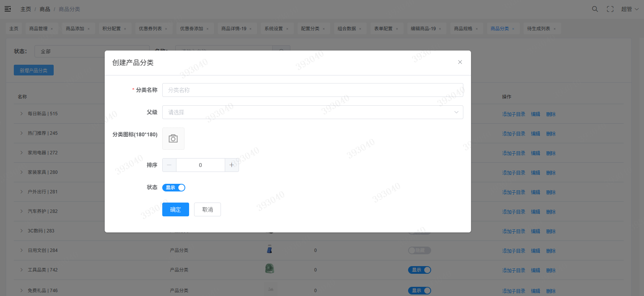Upload category icon via camera box
The width and height of the screenshot is (644, 296).
click(x=173, y=139)
